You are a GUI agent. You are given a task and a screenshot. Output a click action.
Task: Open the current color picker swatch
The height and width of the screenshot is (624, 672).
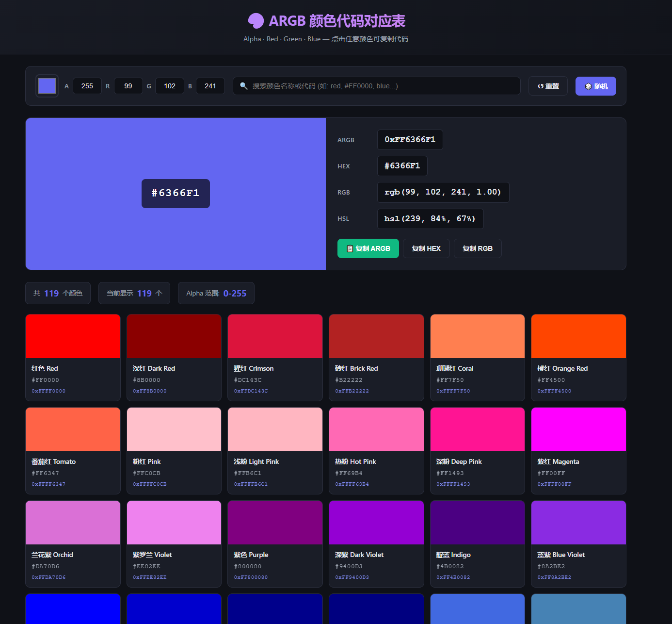pyautogui.click(x=47, y=86)
